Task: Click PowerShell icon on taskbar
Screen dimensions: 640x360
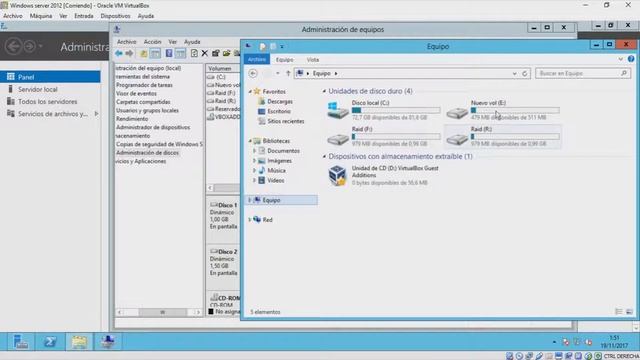Action: click(x=50, y=342)
